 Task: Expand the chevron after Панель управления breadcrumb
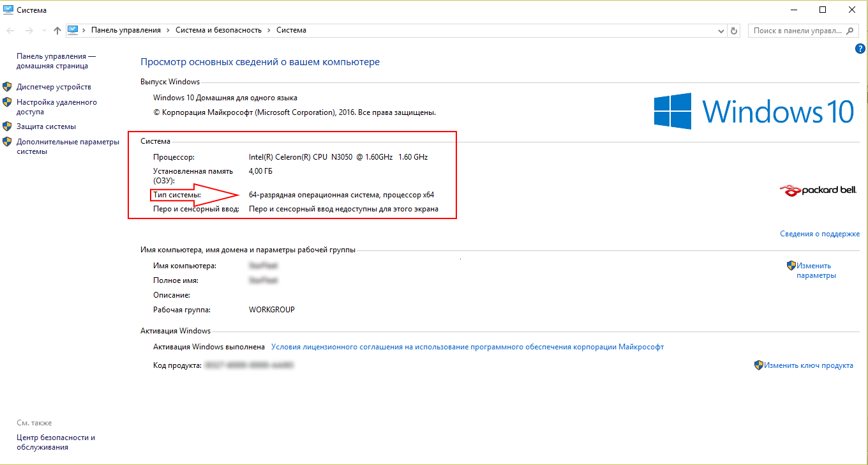coord(168,31)
